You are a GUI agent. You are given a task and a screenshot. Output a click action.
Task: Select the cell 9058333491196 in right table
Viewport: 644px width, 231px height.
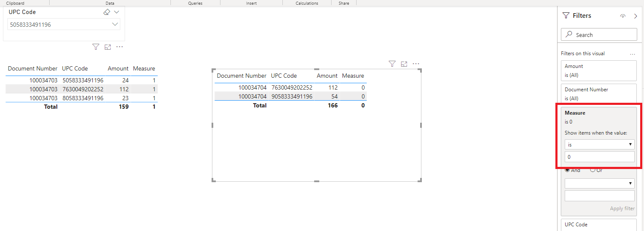292,96
